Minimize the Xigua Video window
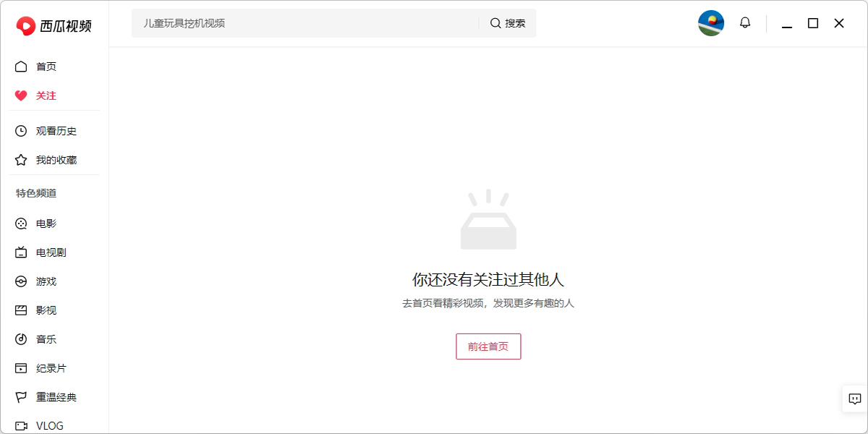This screenshot has height=434, width=868. click(x=787, y=23)
